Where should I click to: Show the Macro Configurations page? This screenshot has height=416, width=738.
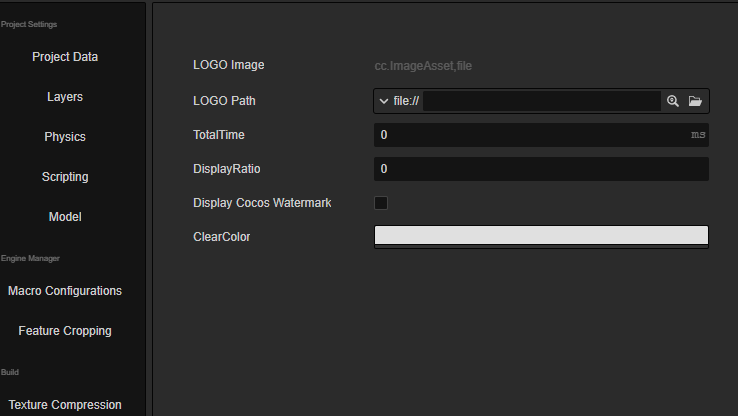pos(65,291)
